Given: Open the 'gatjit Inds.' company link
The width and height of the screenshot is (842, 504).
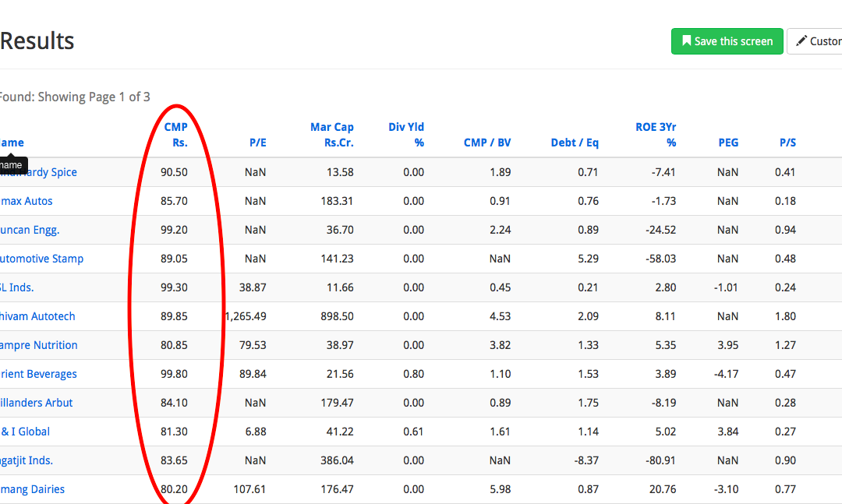Looking at the screenshot, I should pyautogui.click(x=27, y=460).
